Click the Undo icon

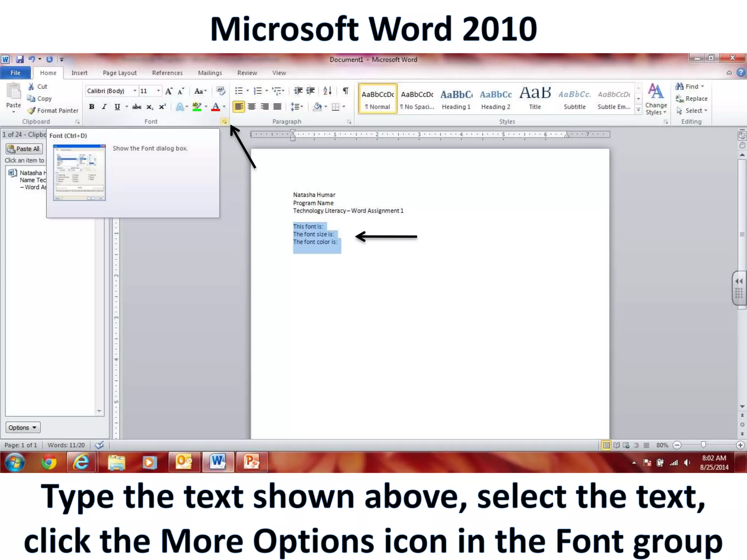32,59
